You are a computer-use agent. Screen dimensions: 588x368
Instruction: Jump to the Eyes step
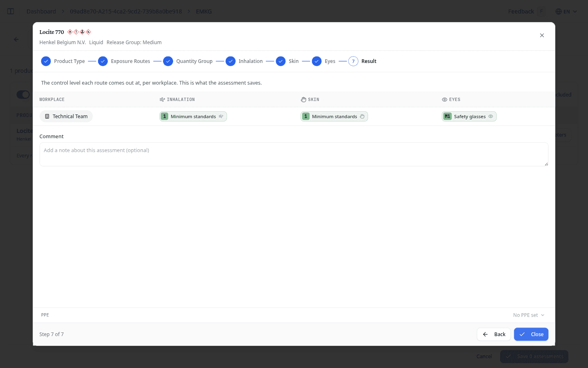324,61
